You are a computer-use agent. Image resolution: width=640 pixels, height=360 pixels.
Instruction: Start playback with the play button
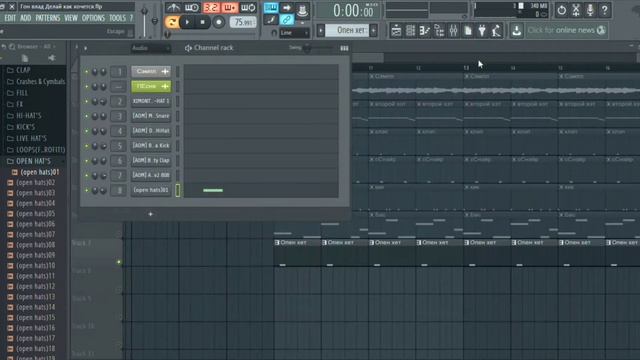click(187, 22)
